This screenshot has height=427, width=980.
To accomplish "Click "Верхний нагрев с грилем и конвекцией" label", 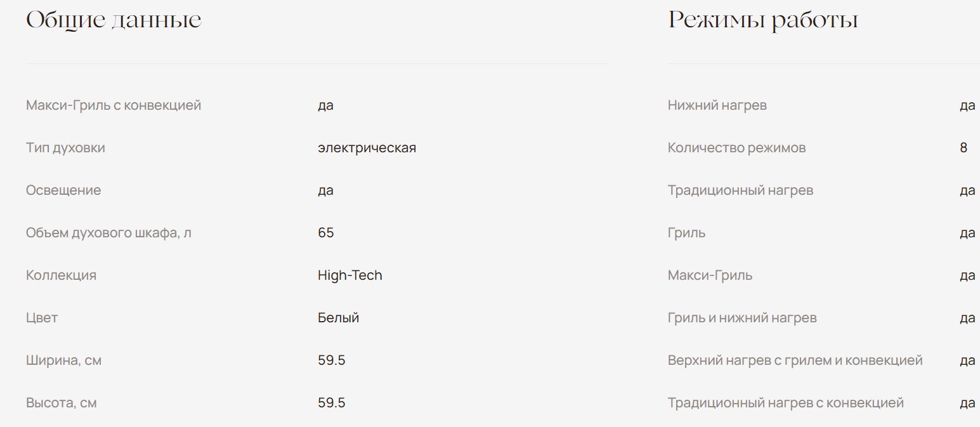I will point(795,360).
